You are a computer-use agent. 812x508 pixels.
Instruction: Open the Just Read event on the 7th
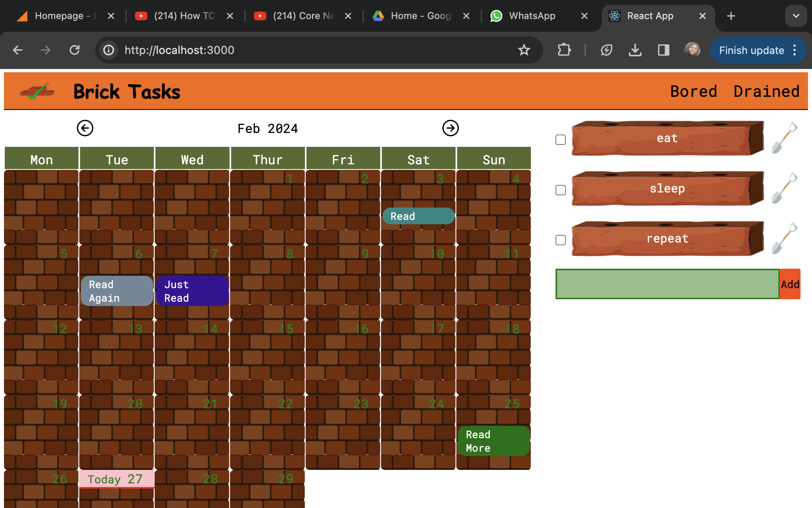192,291
